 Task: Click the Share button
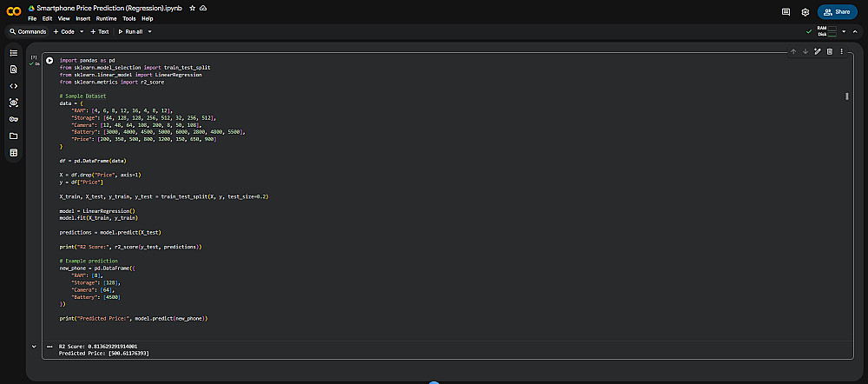point(837,12)
